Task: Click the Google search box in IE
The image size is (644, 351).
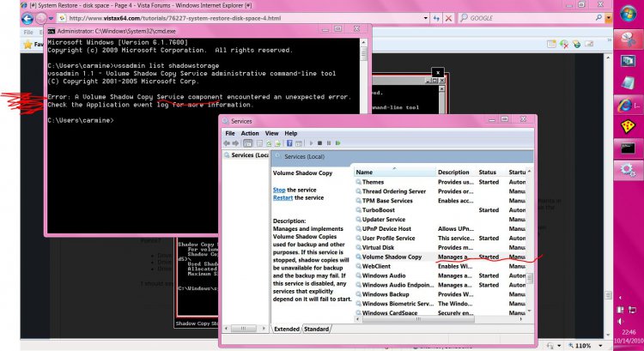Action: (x=531, y=18)
